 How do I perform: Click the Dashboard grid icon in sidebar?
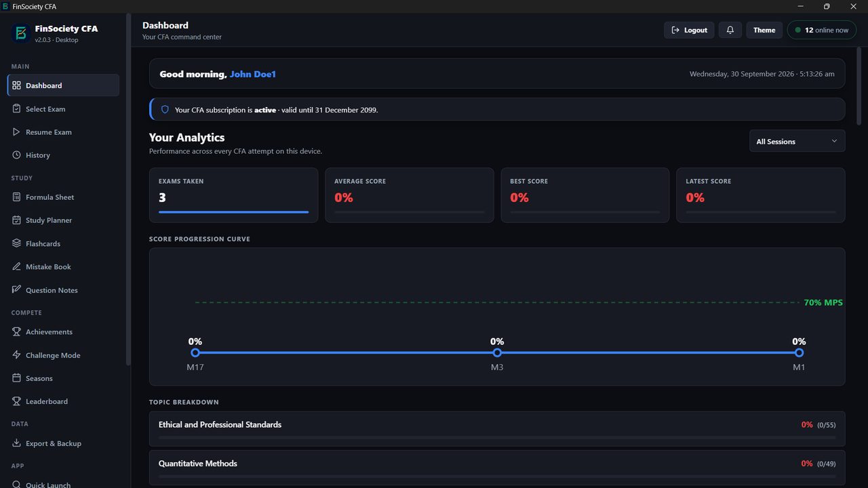(x=17, y=85)
